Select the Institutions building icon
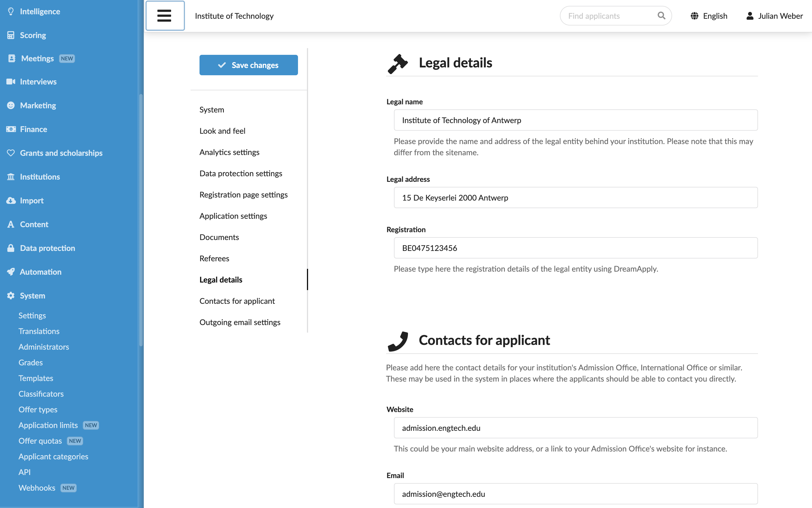The height and width of the screenshot is (508, 812). [11, 177]
